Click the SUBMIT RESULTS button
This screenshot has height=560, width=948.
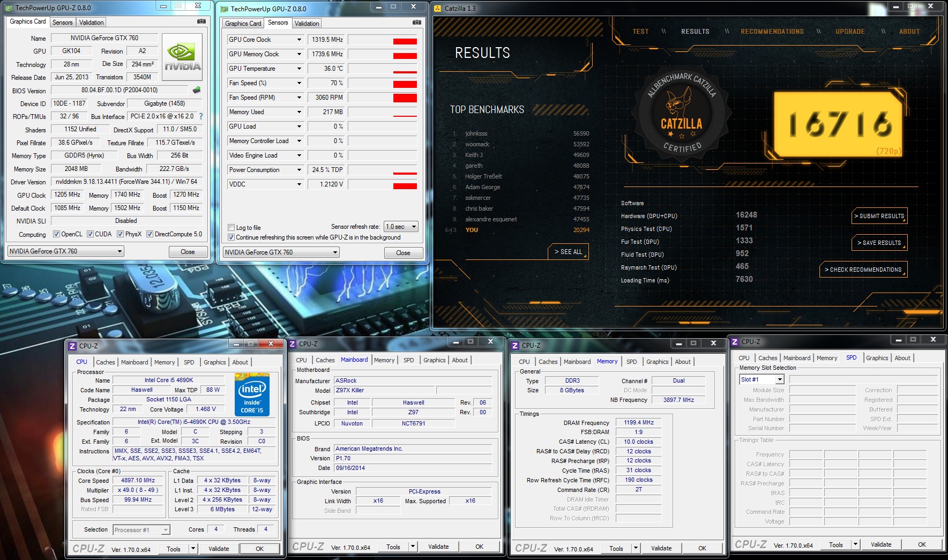[879, 216]
